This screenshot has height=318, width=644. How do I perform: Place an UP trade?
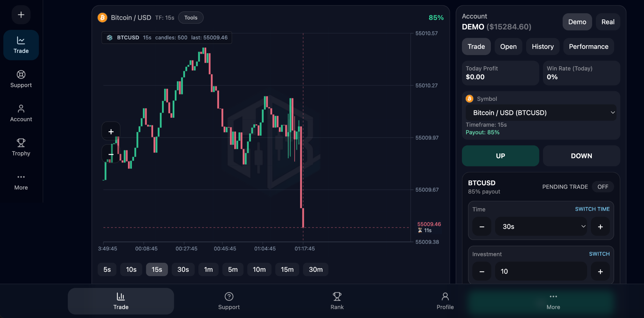(x=500, y=156)
